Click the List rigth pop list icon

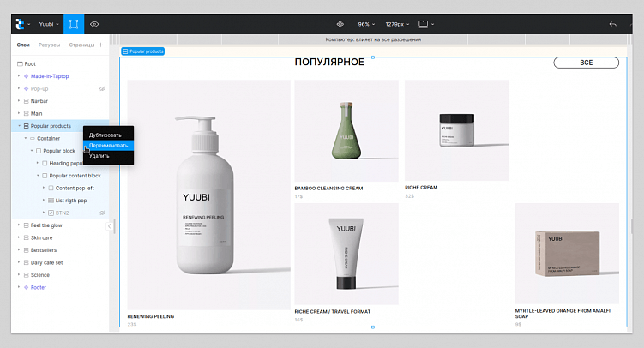[x=51, y=201]
